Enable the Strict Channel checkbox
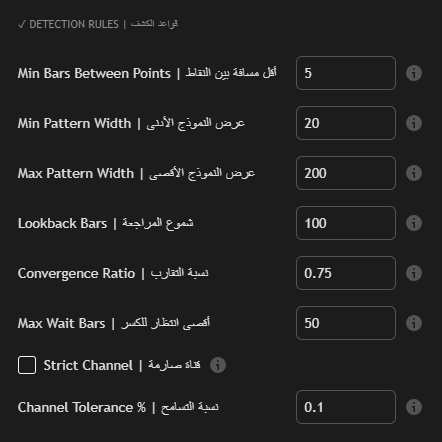The width and height of the screenshot is (442, 442). tap(27, 365)
